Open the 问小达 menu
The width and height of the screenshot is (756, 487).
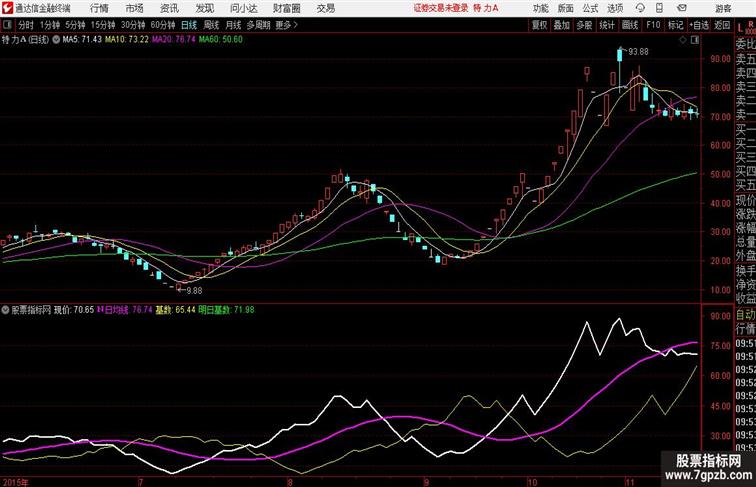coord(243,8)
